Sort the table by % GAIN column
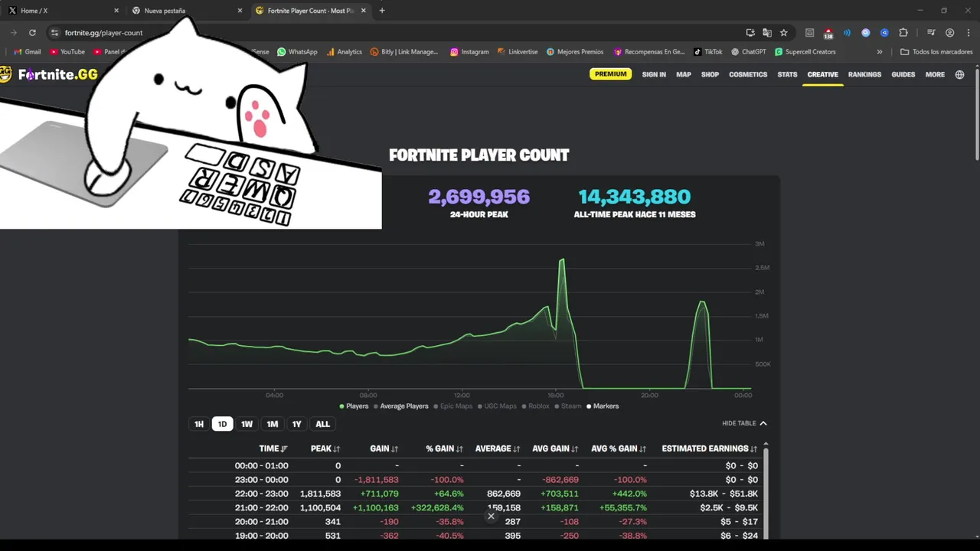This screenshot has height=551, width=980. coord(445,448)
